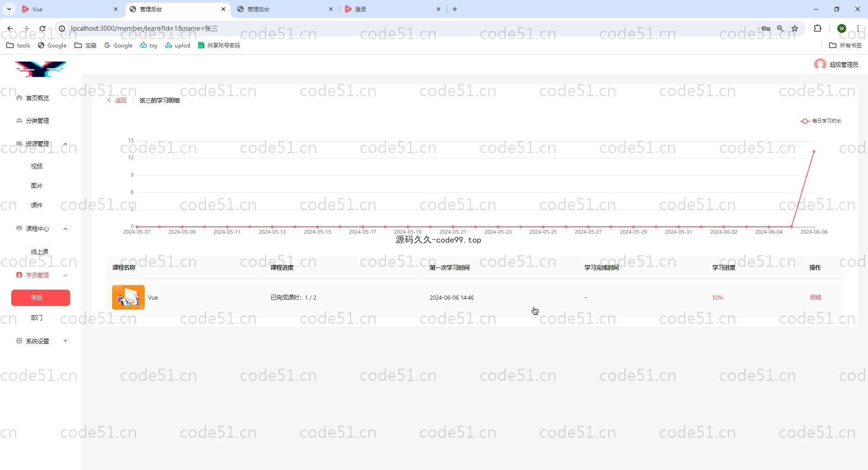
Task: Click the 50% learning progress value
Action: [717, 298]
